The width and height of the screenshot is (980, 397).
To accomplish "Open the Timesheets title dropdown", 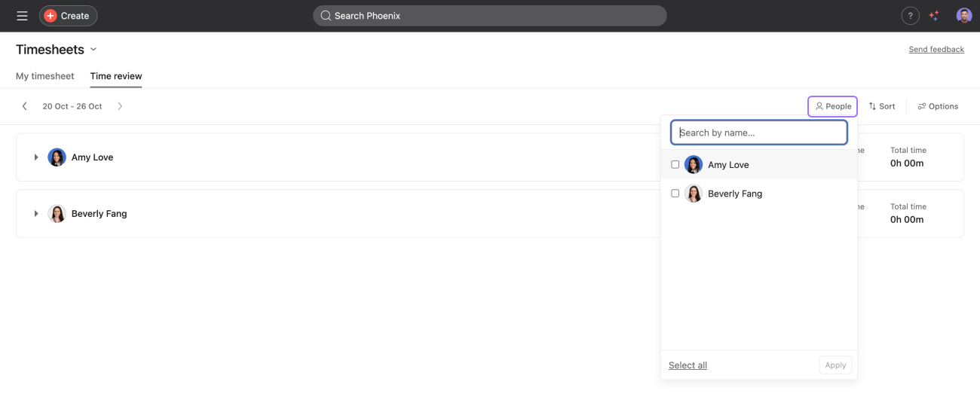I will (x=93, y=50).
